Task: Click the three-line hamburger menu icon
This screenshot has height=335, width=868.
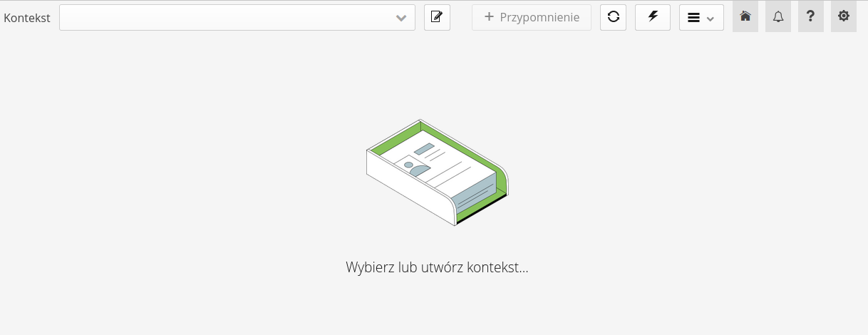Action: (x=693, y=18)
